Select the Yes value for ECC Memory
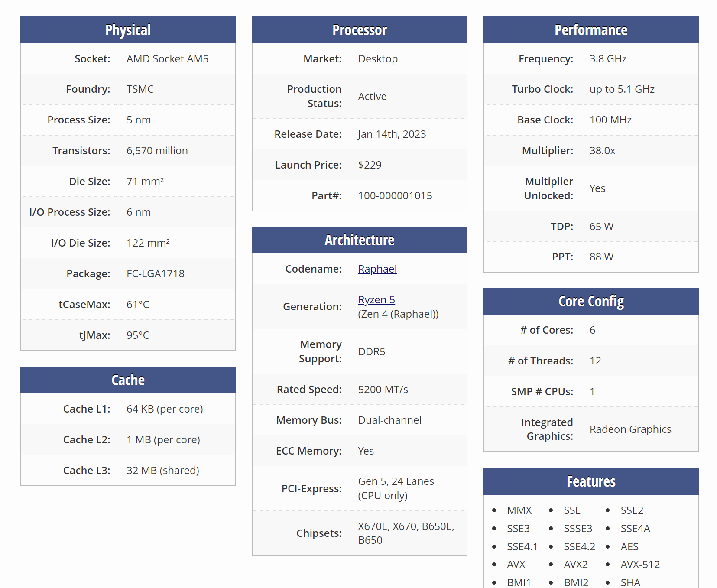The height and width of the screenshot is (588, 717). point(366,451)
